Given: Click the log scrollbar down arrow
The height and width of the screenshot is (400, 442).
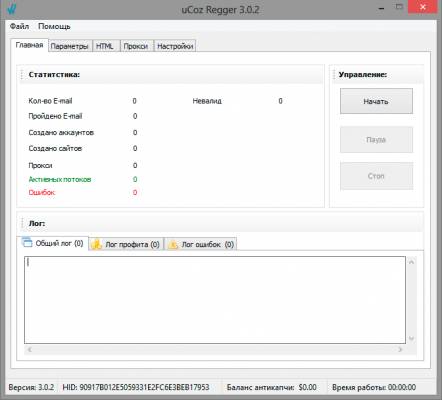Looking at the screenshot, I should point(411,339).
